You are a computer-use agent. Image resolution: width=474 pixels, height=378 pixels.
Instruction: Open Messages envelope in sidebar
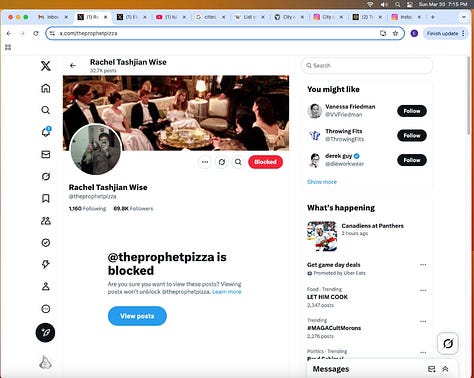tap(46, 154)
